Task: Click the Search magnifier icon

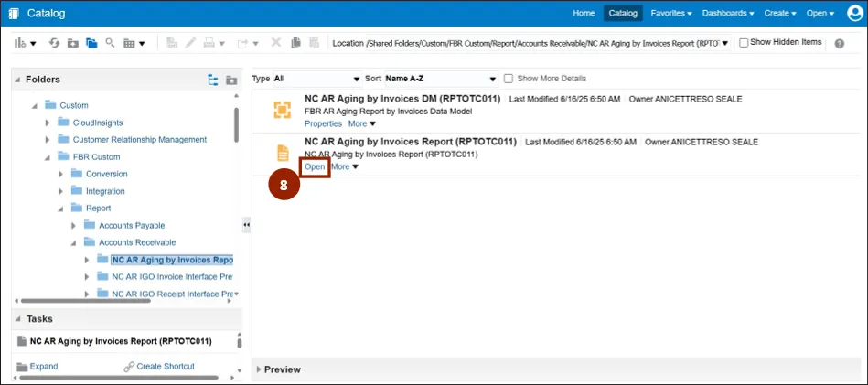Action: pos(110,43)
